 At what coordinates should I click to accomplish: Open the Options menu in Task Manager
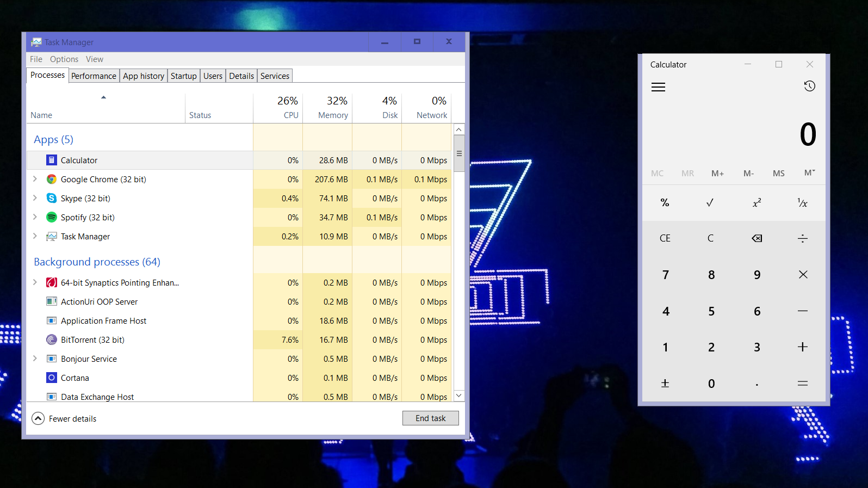click(x=64, y=59)
